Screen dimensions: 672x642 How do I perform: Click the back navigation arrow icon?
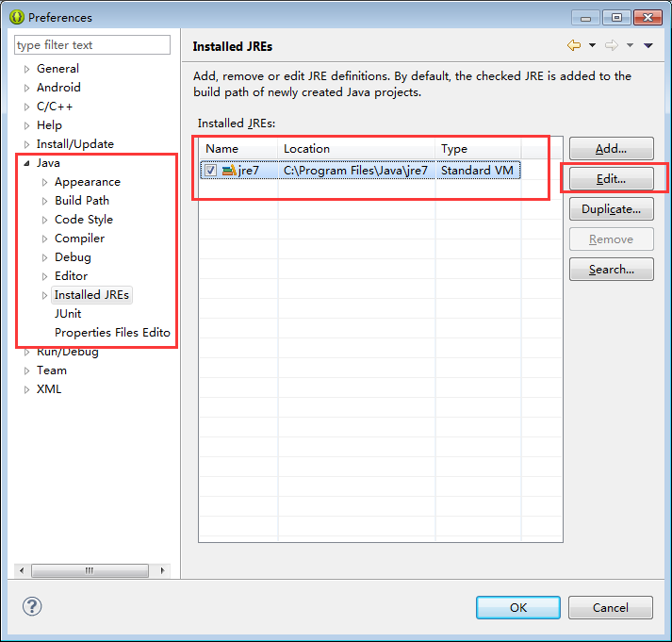click(x=574, y=45)
